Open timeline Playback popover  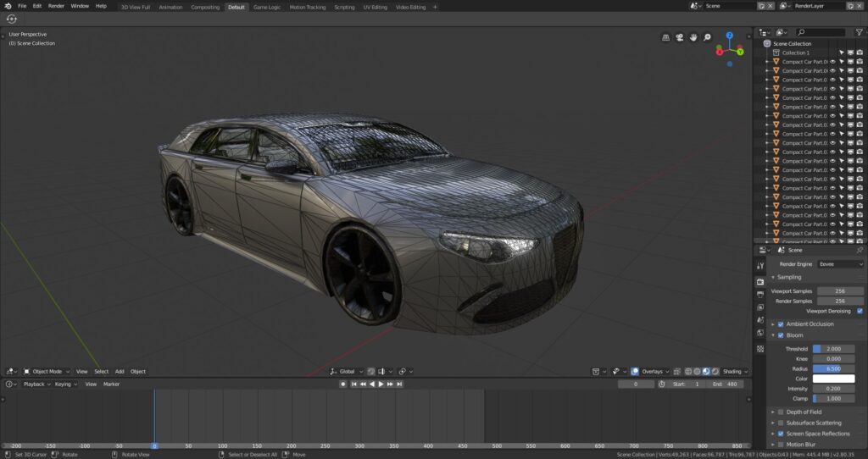coord(36,384)
